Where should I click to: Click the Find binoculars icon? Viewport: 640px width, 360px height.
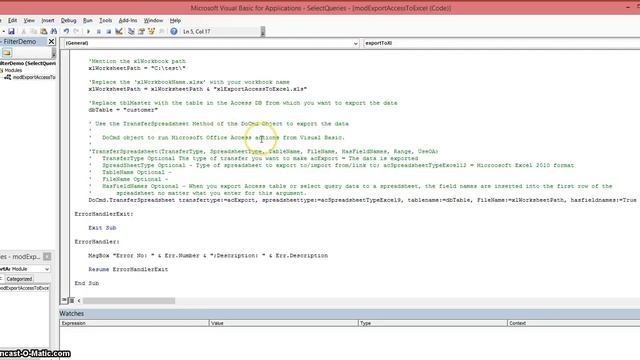tap(53, 31)
